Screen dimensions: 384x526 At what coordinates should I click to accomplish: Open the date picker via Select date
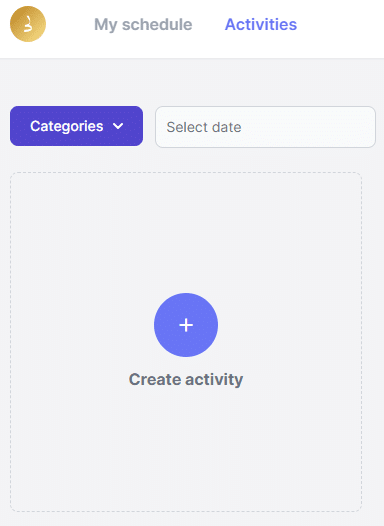[x=265, y=127]
